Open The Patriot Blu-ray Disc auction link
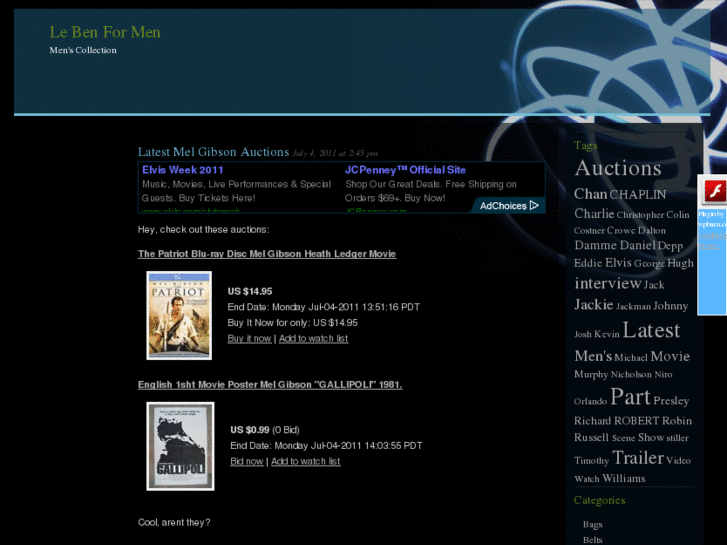Image resolution: width=727 pixels, height=545 pixels. click(267, 254)
